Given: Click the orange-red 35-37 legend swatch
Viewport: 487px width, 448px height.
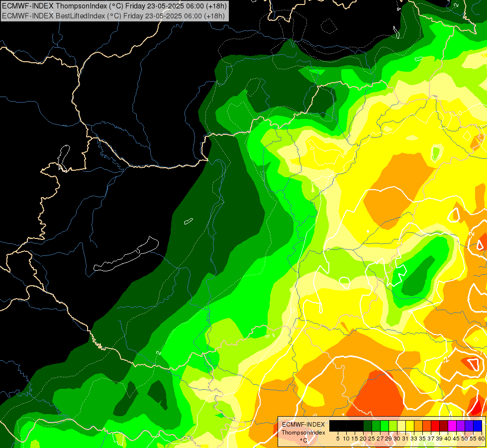Looking at the screenshot, I should click(x=427, y=426).
